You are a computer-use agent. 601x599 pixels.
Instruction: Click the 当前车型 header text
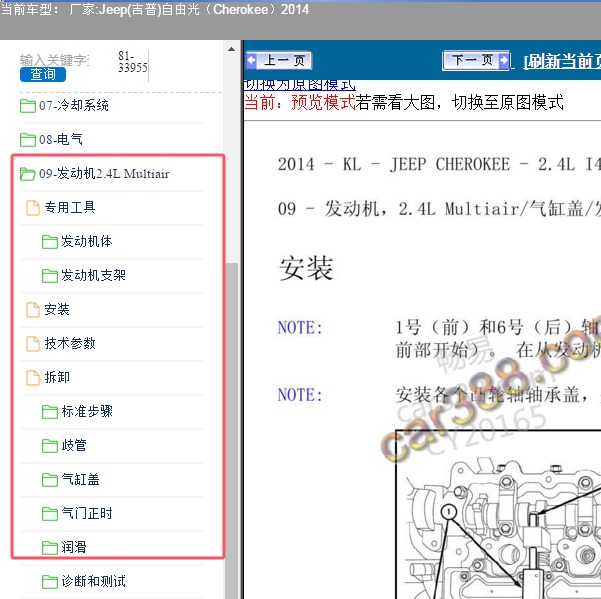[155, 9]
